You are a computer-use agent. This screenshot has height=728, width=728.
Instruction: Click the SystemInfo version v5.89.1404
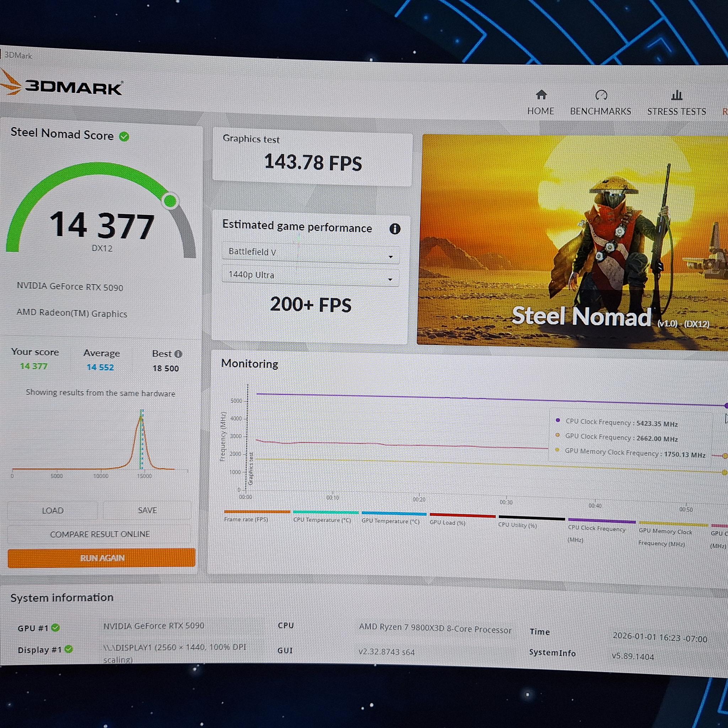[x=633, y=656]
